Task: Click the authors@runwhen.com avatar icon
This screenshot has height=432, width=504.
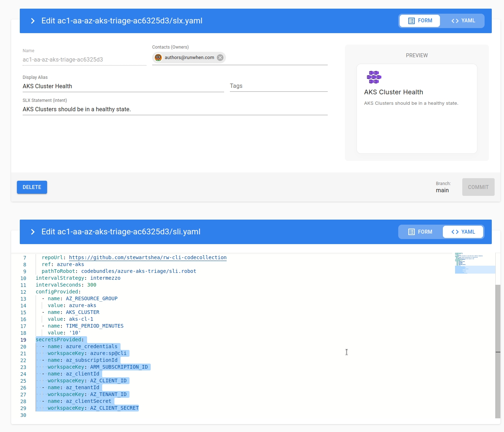Action: point(158,58)
